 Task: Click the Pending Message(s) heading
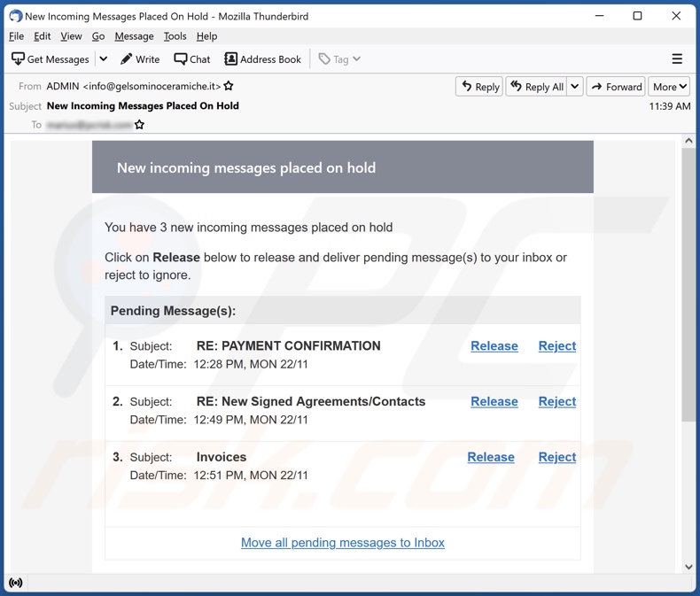[173, 311]
